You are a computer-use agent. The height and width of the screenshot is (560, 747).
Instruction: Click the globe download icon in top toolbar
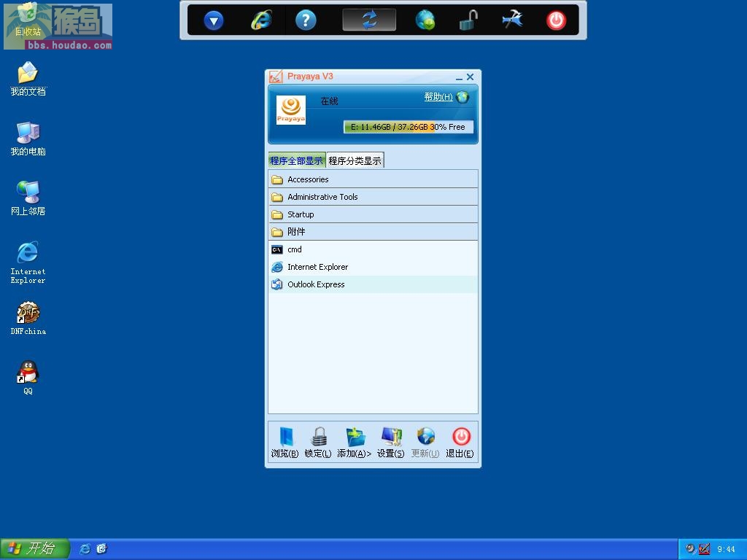(425, 20)
